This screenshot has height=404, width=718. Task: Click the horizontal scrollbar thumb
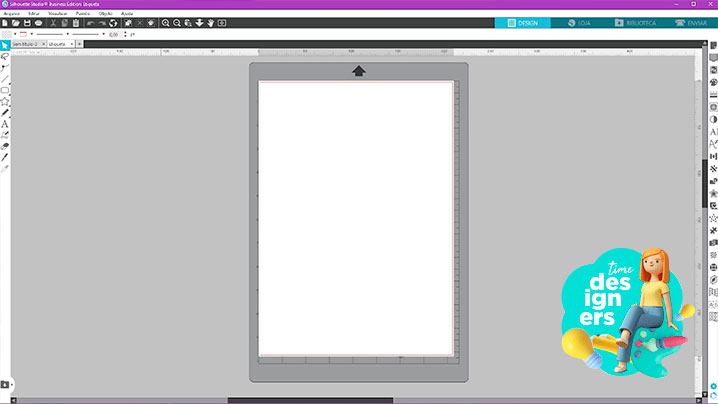coord(310,400)
